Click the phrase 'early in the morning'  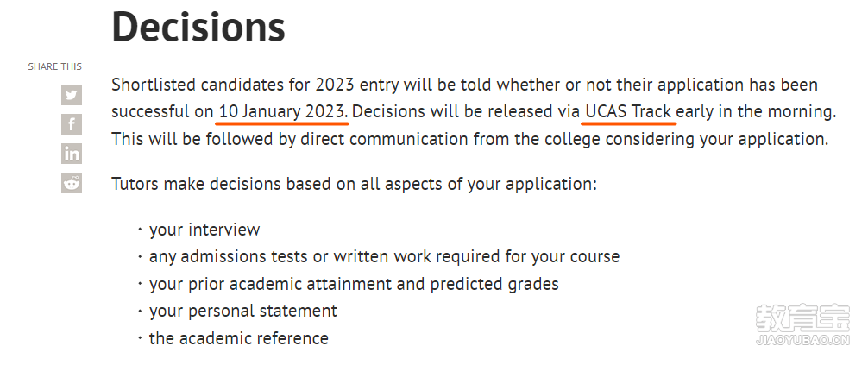point(755,112)
